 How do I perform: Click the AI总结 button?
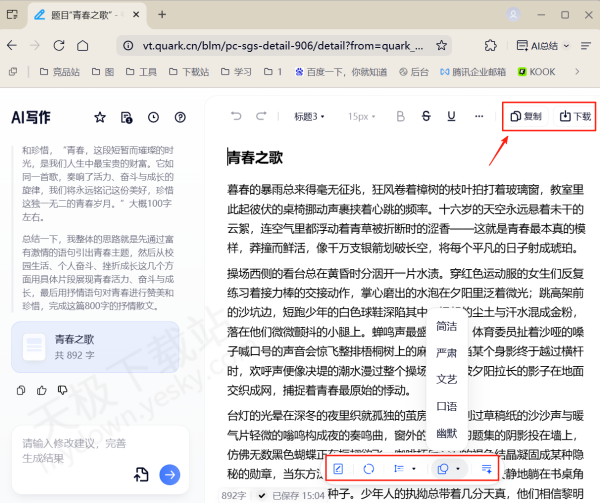(x=537, y=46)
